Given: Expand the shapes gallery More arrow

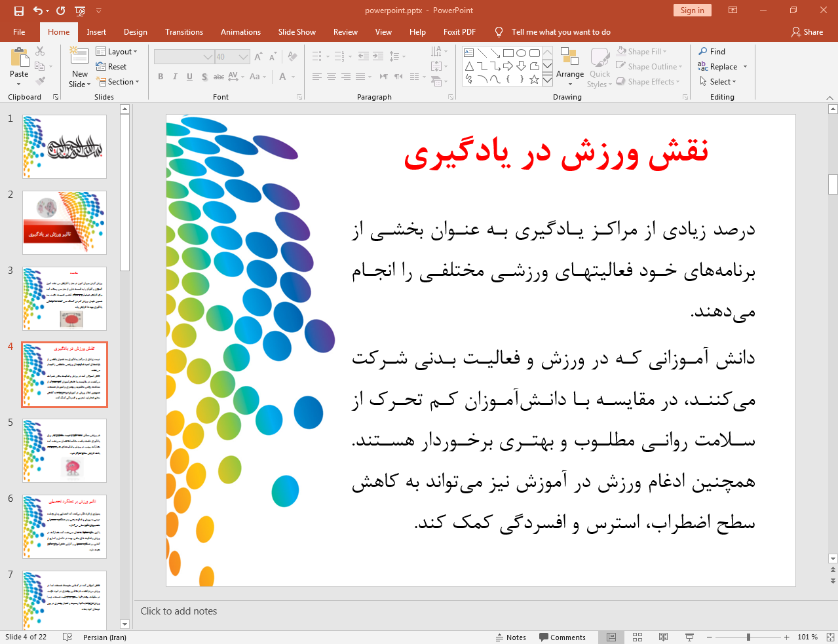Looking at the screenshot, I should click(x=547, y=81).
